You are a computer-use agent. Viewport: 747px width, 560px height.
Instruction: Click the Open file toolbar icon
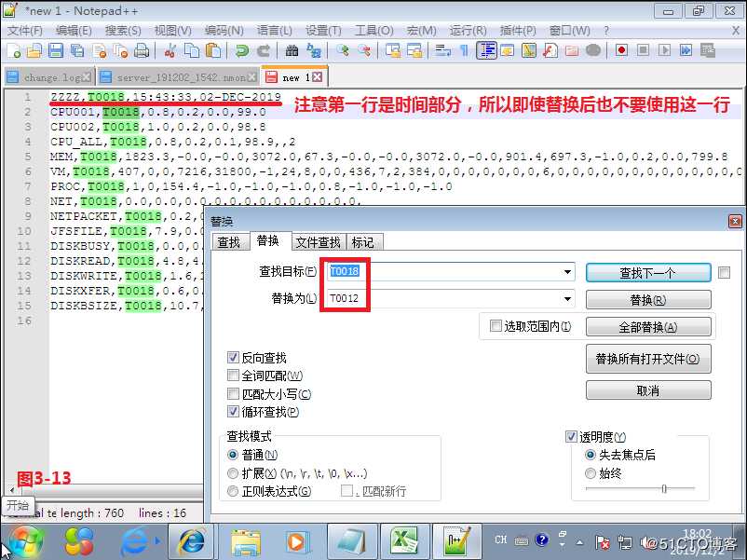pyautogui.click(x=34, y=50)
